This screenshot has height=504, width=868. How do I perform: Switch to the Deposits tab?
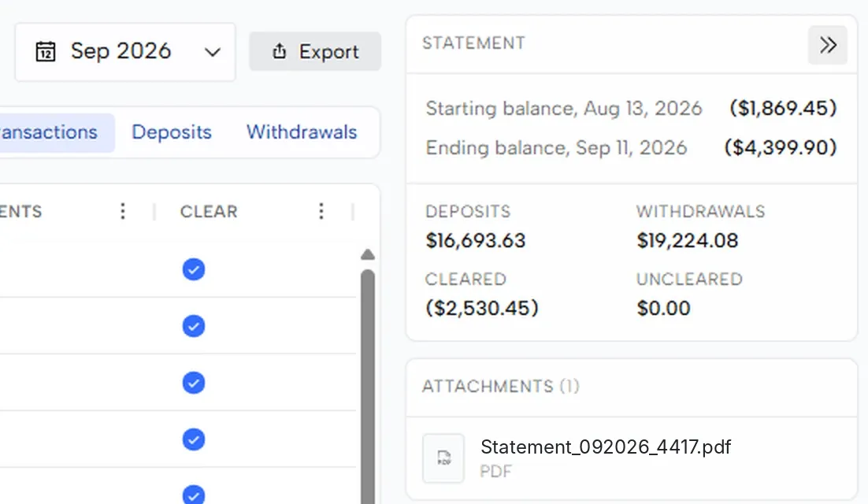pos(172,132)
